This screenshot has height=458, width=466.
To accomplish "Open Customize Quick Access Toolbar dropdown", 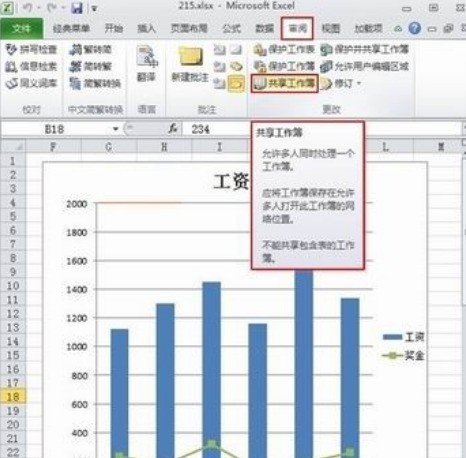I will coord(94,8).
